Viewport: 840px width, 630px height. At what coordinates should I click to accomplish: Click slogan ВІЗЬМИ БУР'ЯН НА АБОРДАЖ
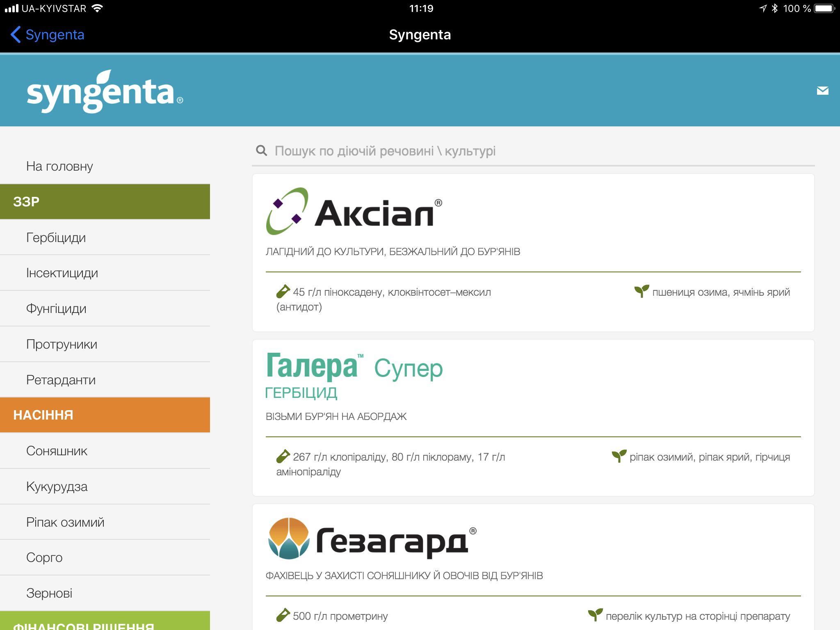pyautogui.click(x=336, y=416)
